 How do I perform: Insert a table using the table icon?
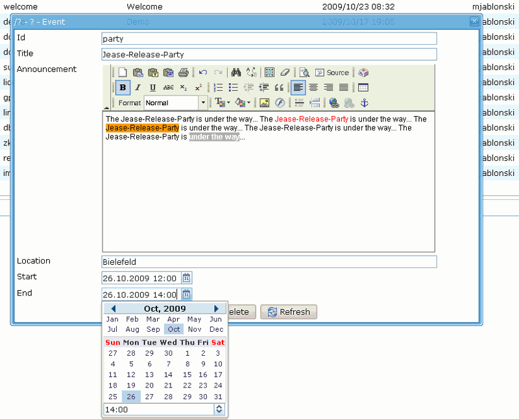363,88
